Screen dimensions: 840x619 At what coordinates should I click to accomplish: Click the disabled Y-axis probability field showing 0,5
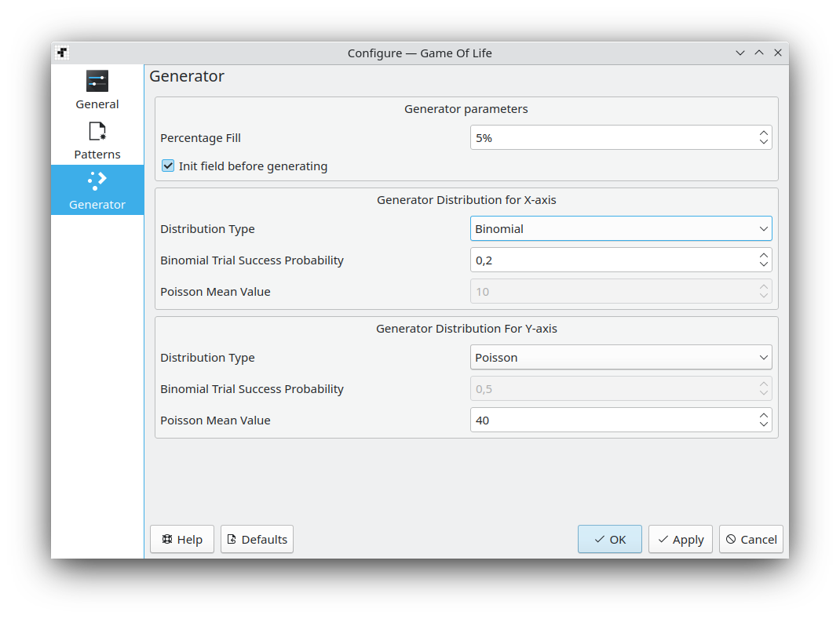[621, 389]
